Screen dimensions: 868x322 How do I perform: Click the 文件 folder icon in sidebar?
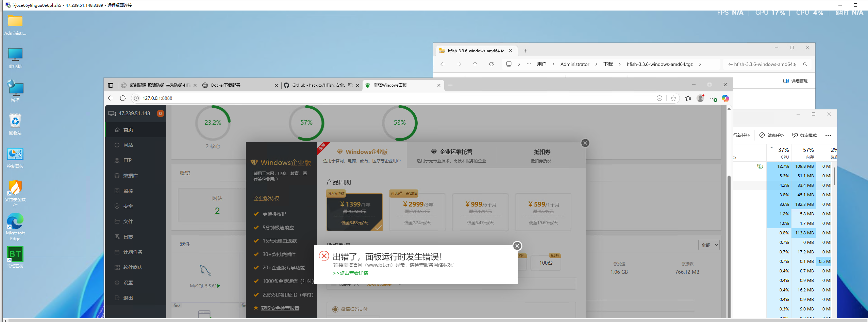pyautogui.click(x=117, y=221)
